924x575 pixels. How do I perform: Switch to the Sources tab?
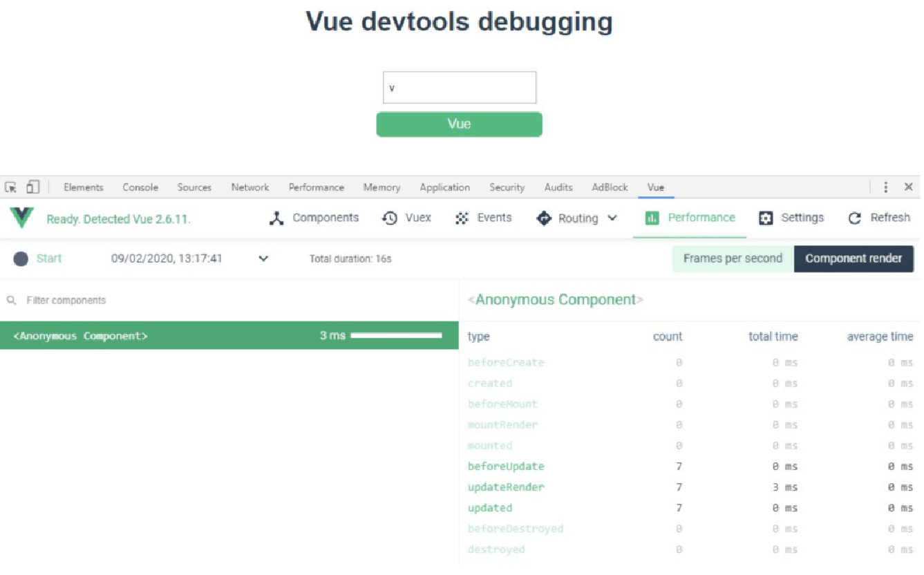[194, 187]
